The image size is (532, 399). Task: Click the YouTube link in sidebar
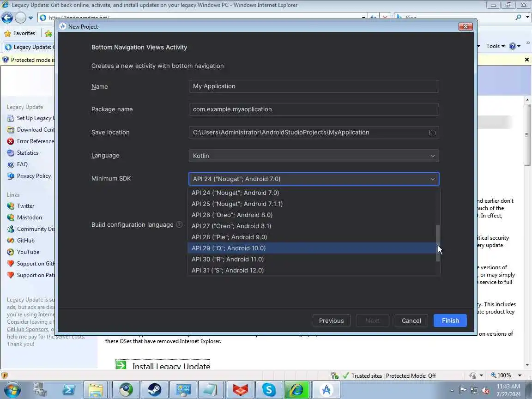point(23,252)
